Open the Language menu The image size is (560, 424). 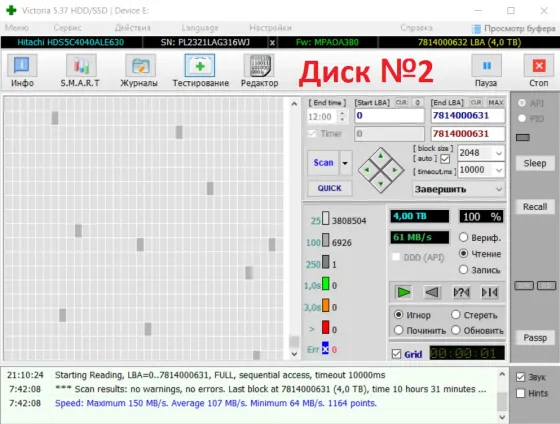pyautogui.click(x=200, y=28)
